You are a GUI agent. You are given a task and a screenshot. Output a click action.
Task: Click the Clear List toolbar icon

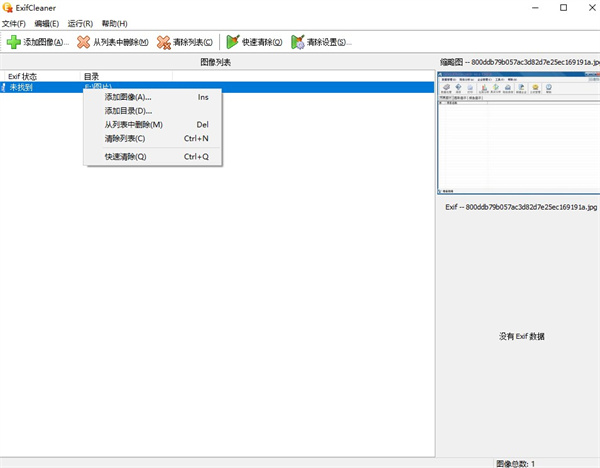point(164,42)
